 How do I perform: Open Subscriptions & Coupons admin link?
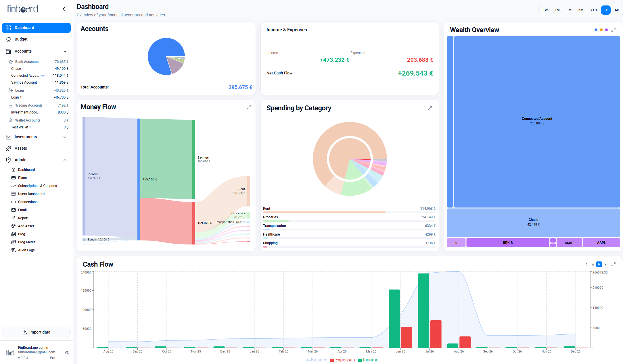[x=37, y=186]
